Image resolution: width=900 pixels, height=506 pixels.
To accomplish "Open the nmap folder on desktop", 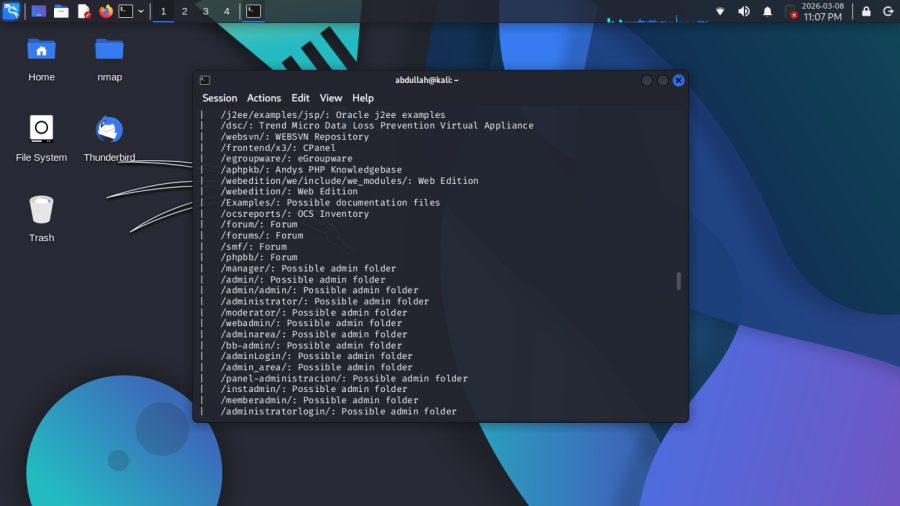I will click(109, 49).
